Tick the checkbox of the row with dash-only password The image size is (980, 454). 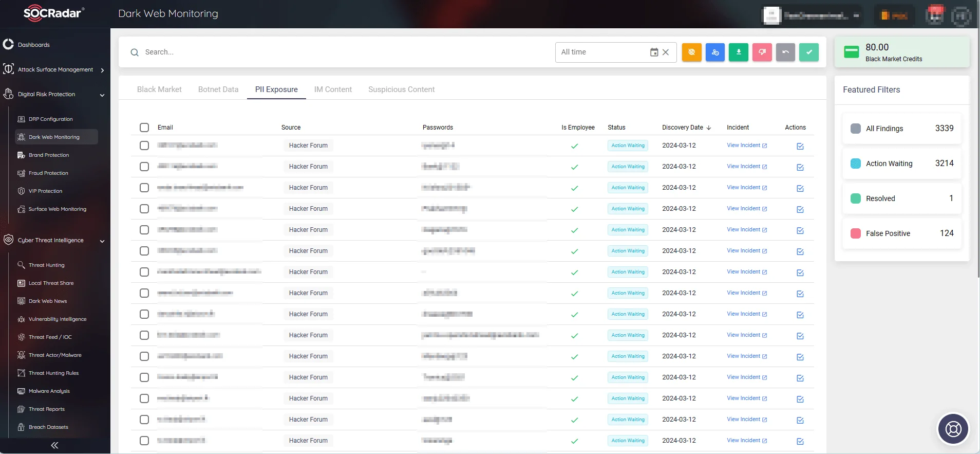tap(144, 272)
